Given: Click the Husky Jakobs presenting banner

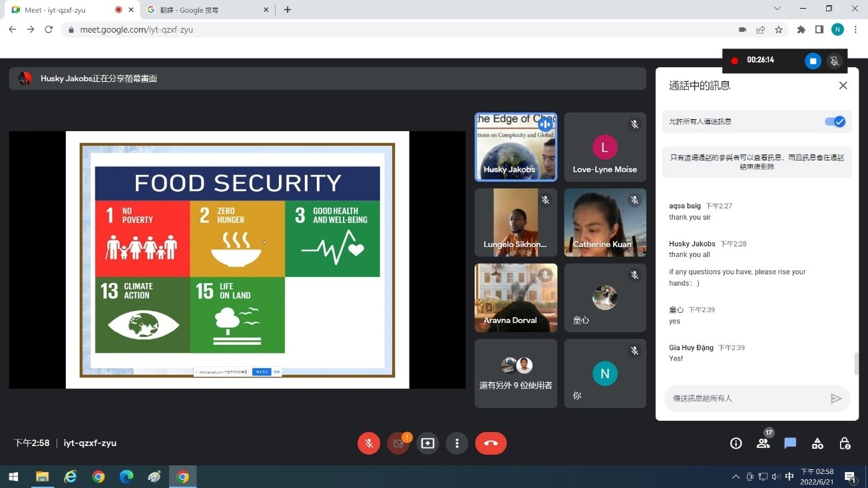Looking at the screenshot, I should (327, 79).
